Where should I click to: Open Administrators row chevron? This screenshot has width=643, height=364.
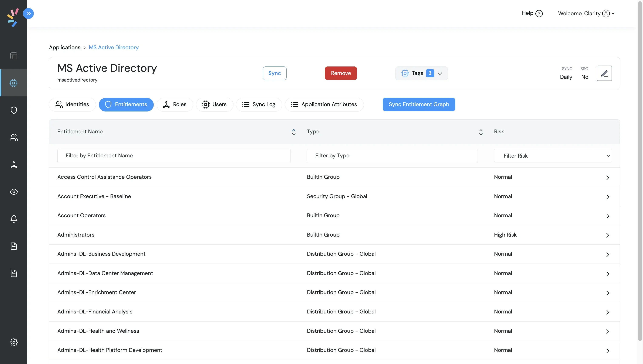tap(608, 235)
